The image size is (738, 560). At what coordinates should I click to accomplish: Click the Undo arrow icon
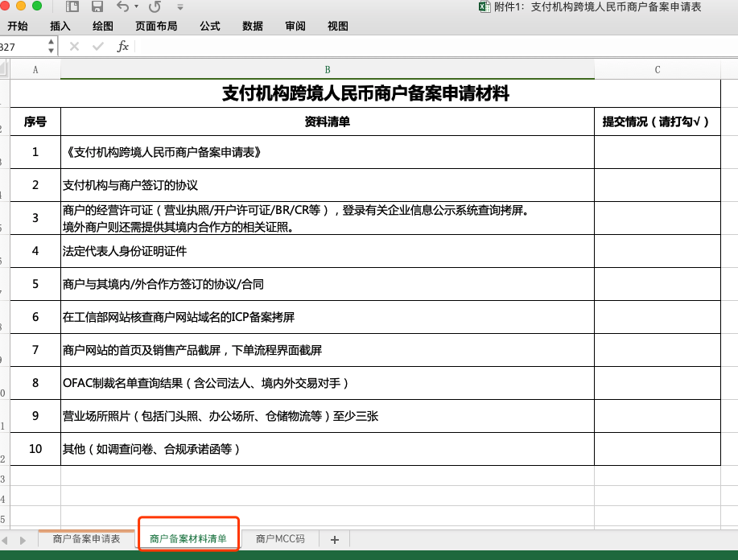(x=122, y=7)
